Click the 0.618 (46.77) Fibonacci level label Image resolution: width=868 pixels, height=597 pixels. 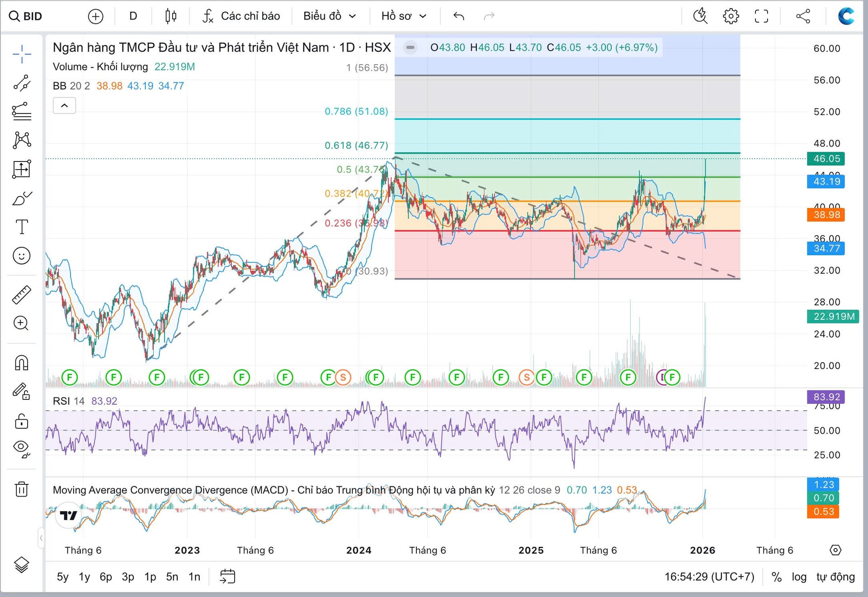tap(356, 146)
